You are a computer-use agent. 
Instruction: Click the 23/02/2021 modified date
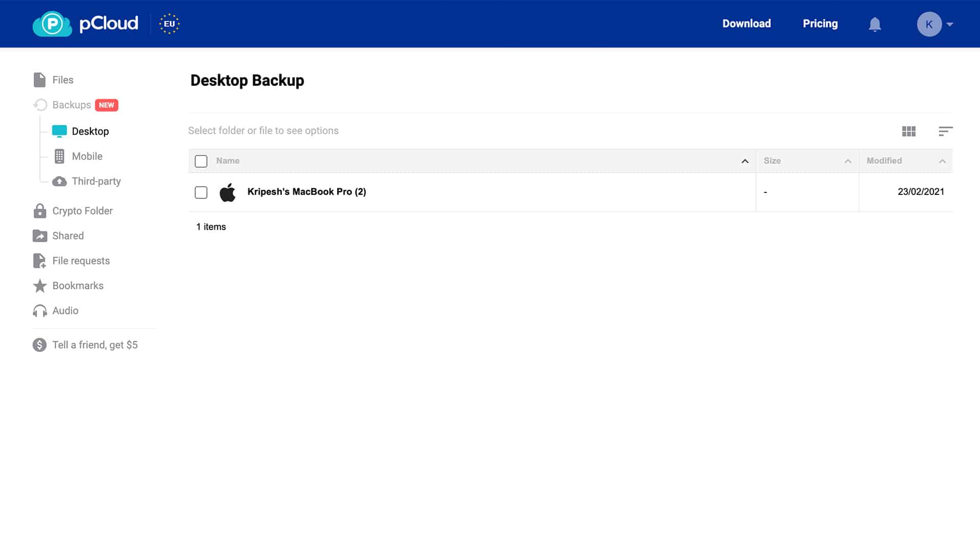point(921,192)
